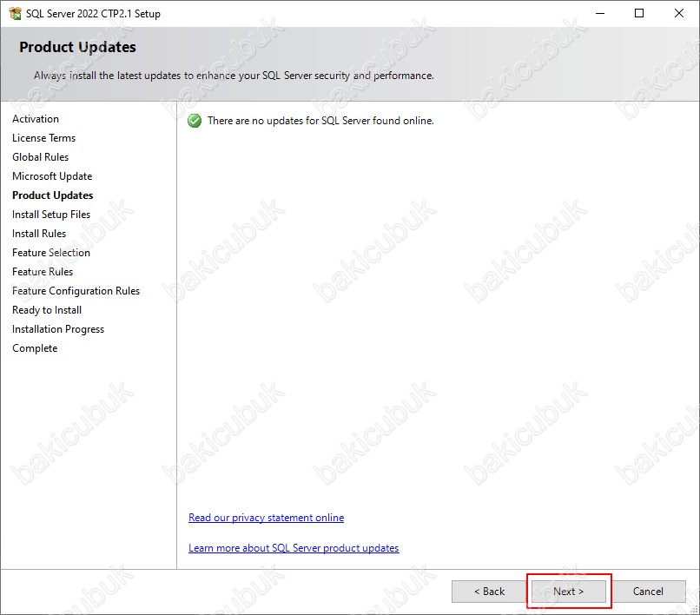Click the Product Updates page heading
The height and width of the screenshot is (615, 700).
77,47
